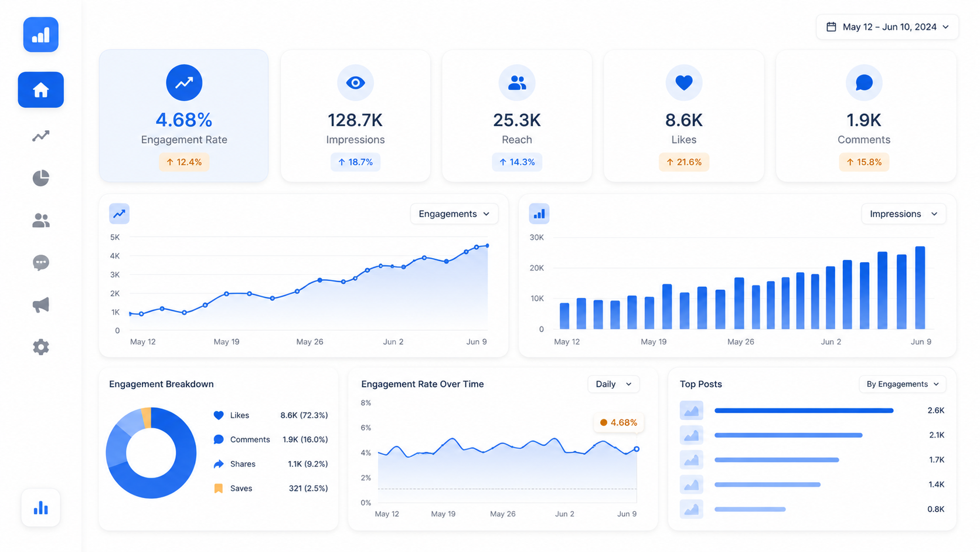Select the Reach 25.3K card
The height and width of the screenshot is (552, 980).
click(516, 116)
